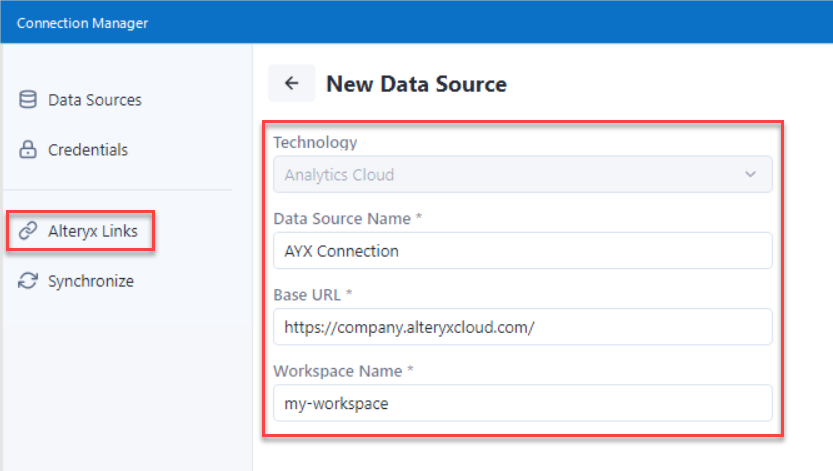Click the Workspace Name input field
Viewport: 833px width, 471px height.
[x=523, y=403]
